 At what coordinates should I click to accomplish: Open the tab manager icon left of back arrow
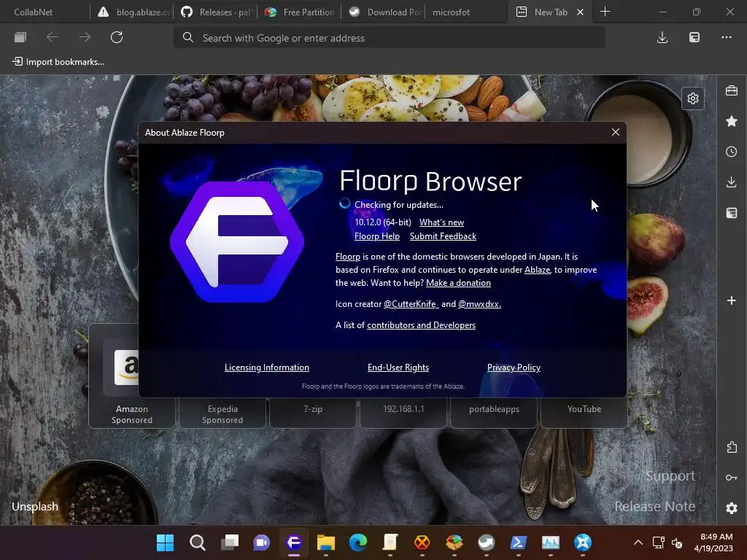click(20, 37)
